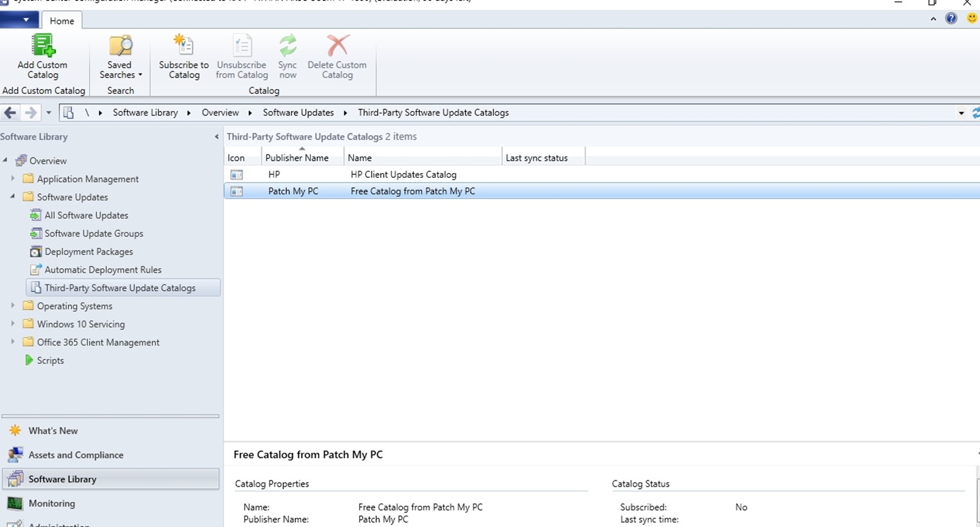Sort by the Name column header

[x=423, y=158]
